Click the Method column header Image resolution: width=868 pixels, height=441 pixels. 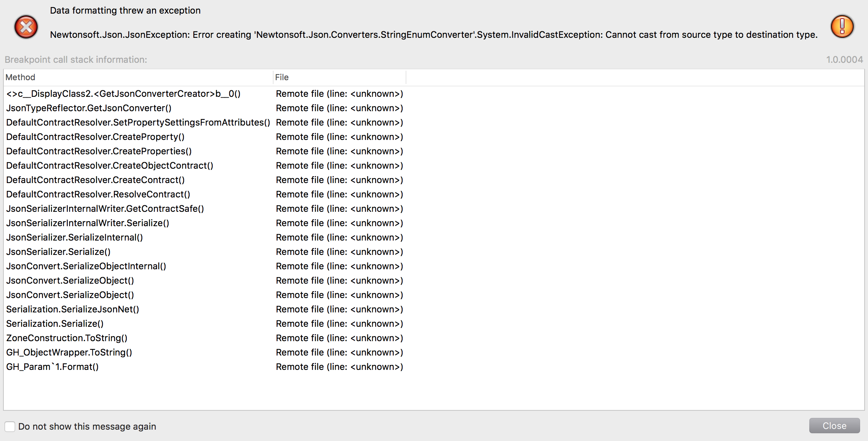click(20, 77)
